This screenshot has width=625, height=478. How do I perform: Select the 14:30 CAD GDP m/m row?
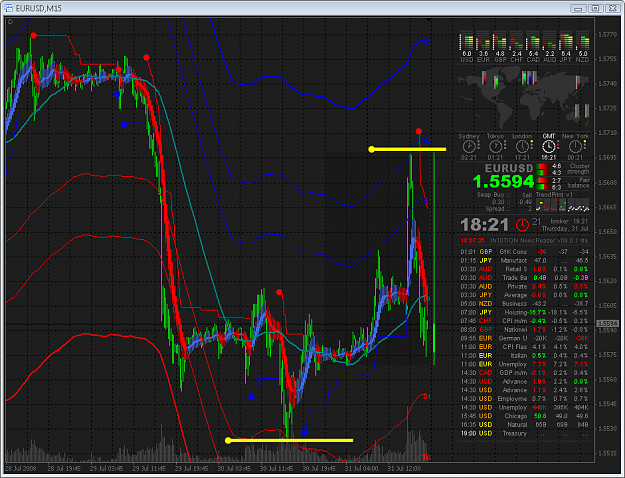(524, 373)
